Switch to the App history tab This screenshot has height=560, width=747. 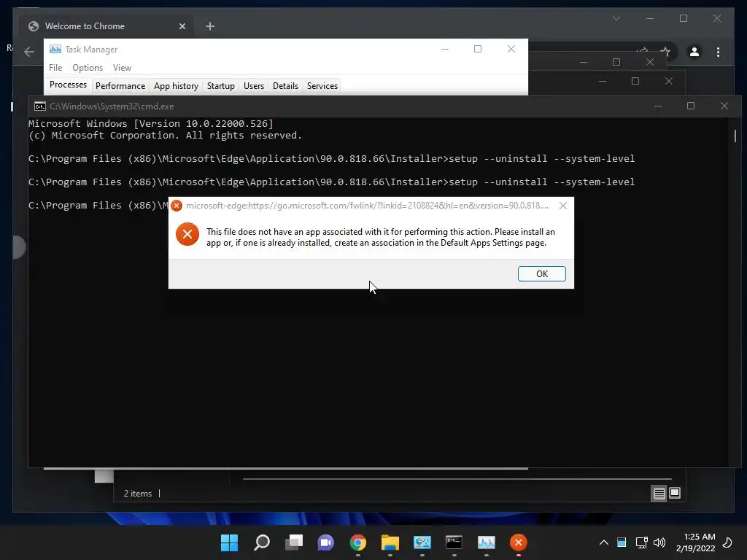[176, 86]
